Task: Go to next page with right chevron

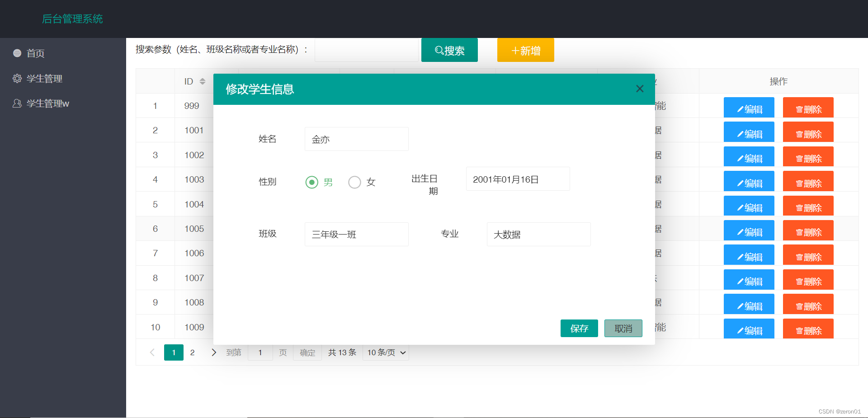Action: point(214,352)
